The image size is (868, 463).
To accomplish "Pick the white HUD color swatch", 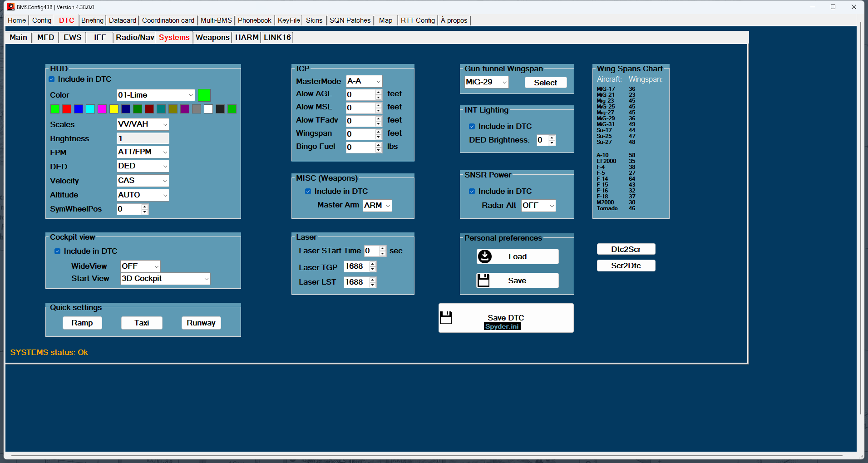I will pyautogui.click(x=208, y=109).
